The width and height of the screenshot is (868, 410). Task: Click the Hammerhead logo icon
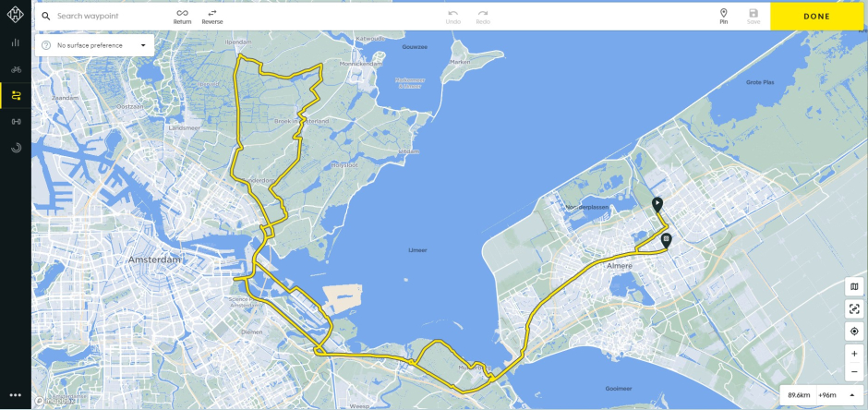point(16,15)
